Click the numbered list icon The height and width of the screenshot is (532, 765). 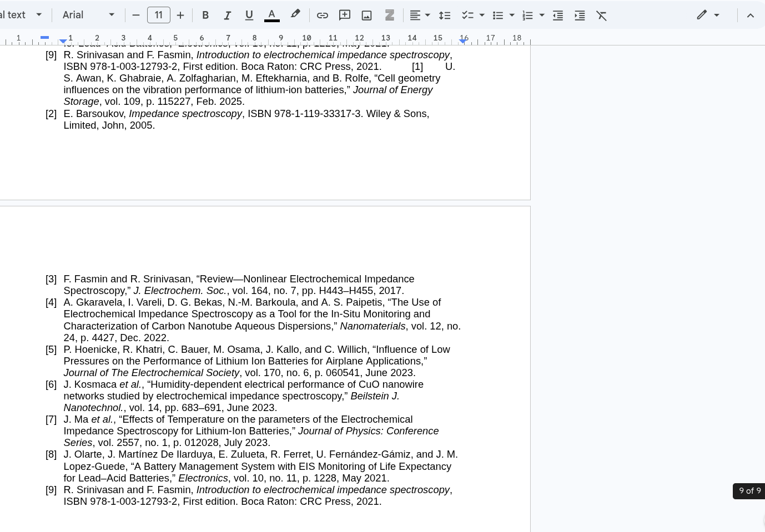point(528,15)
